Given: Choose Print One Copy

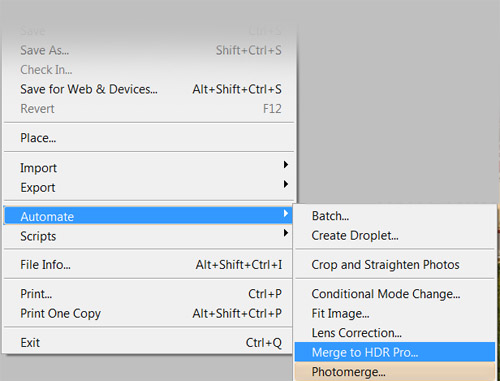Looking at the screenshot, I should 149,313.
